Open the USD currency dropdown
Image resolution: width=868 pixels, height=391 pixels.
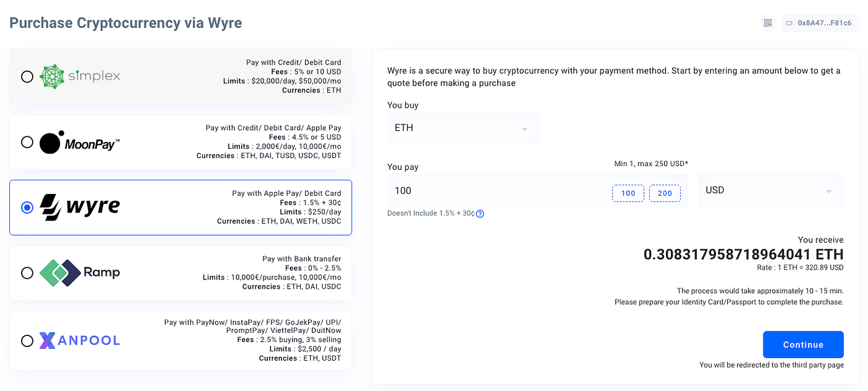[771, 190]
